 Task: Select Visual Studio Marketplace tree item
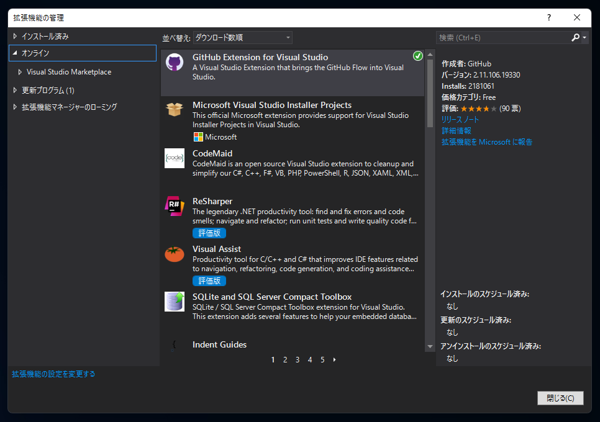tap(69, 72)
